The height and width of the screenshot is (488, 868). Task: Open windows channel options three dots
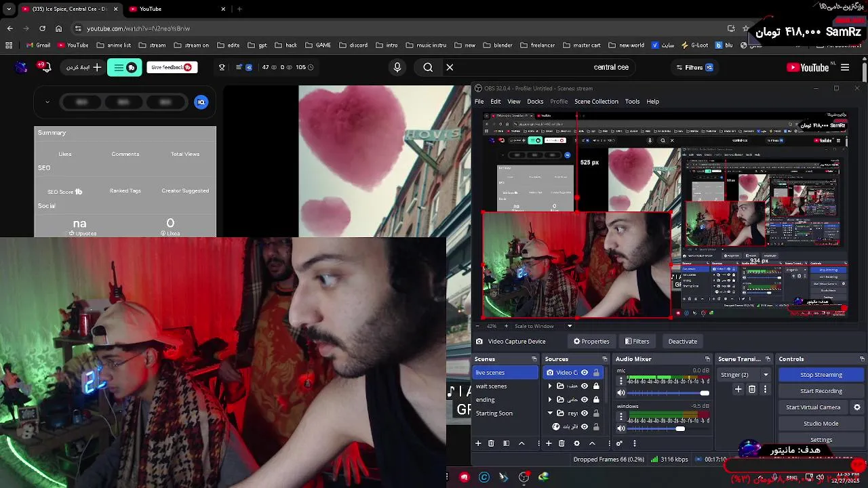click(x=620, y=417)
